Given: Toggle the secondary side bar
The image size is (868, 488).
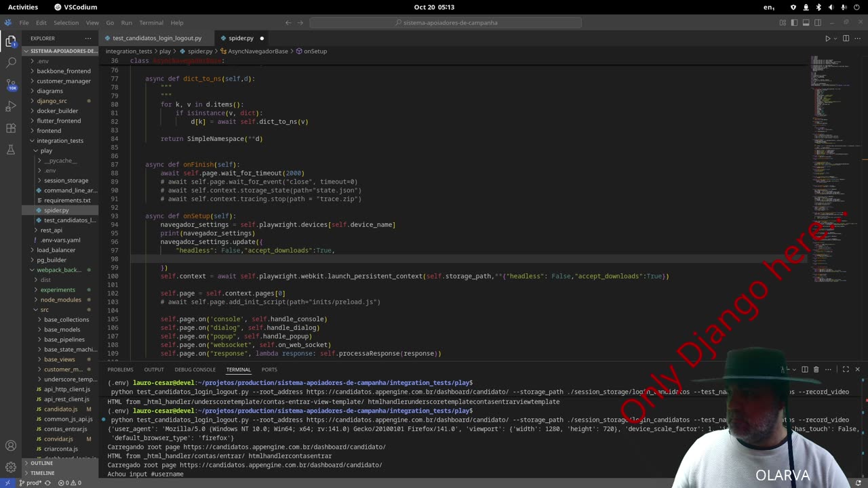Looking at the screenshot, I should click(x=818, y=22).
